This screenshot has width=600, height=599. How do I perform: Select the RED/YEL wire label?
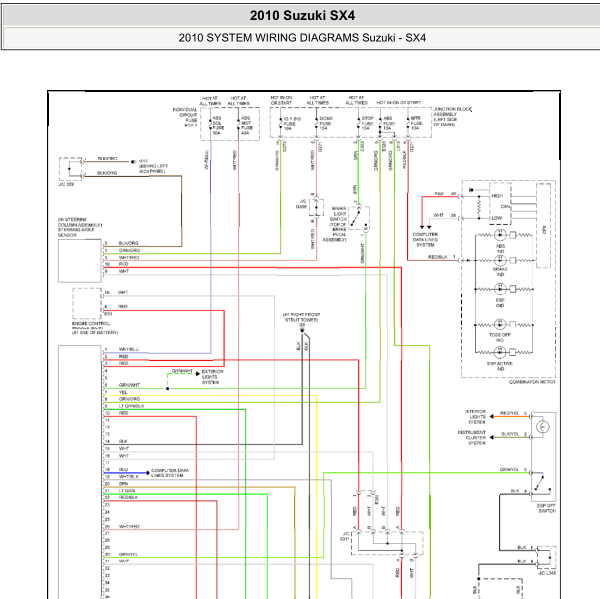(509, 413)
